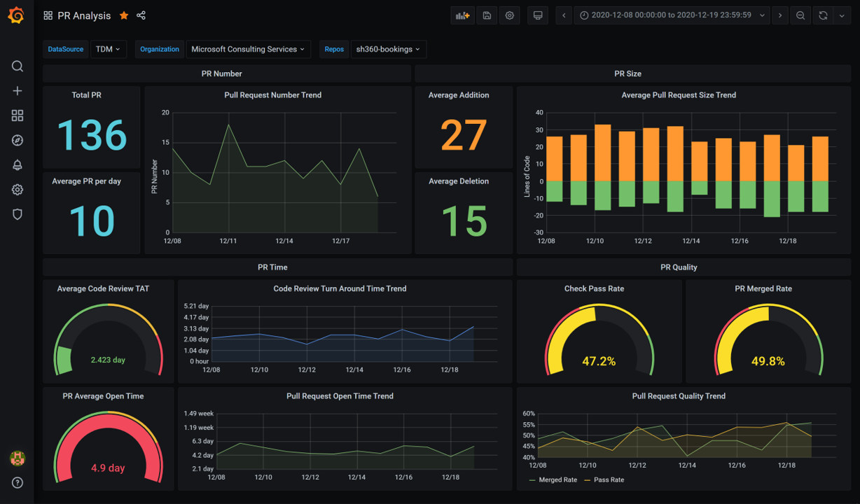Open the Average Deletion panel title menu
The image size is (860, 504).
pyautogui.click(x=459, y=181)
